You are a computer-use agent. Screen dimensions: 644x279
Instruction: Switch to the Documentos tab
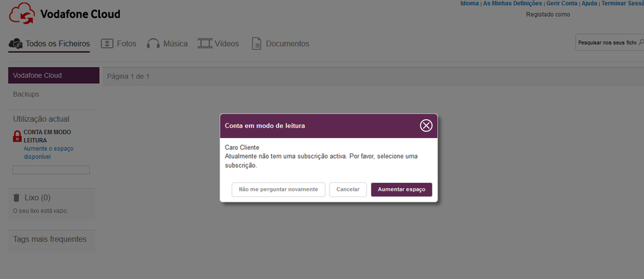pos(280,43)
